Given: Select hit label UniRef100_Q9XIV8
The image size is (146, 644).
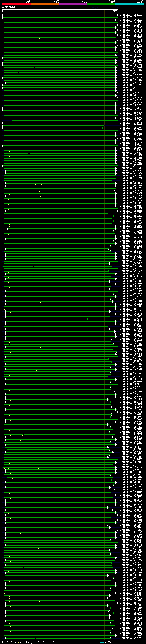Looking at the screenshot, I should [131, 35].
